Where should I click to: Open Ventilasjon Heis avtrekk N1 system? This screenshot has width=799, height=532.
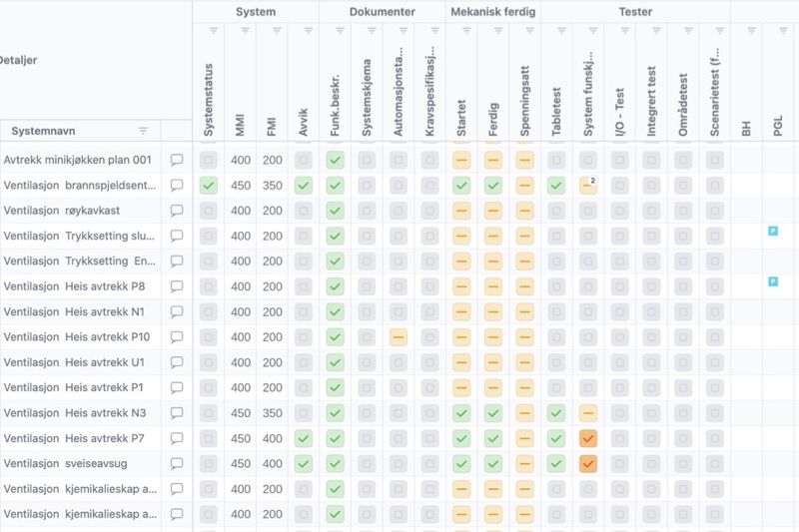click(74, 311)
